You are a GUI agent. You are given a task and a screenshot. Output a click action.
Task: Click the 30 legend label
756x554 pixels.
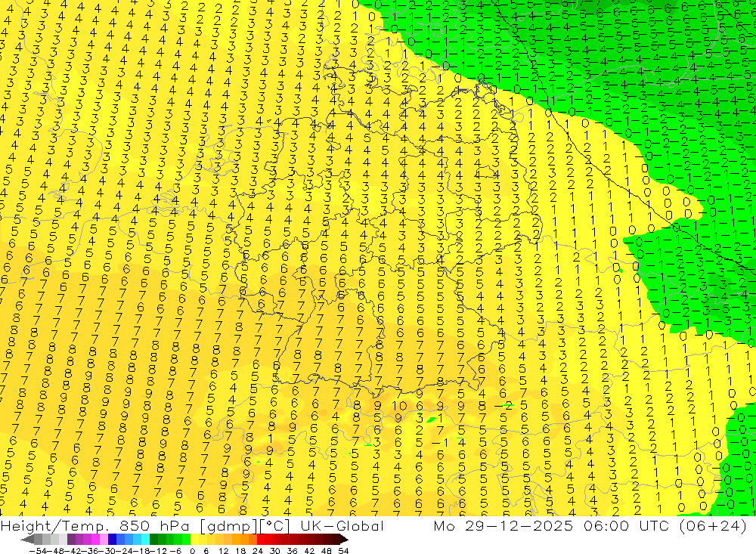point(275,551)
